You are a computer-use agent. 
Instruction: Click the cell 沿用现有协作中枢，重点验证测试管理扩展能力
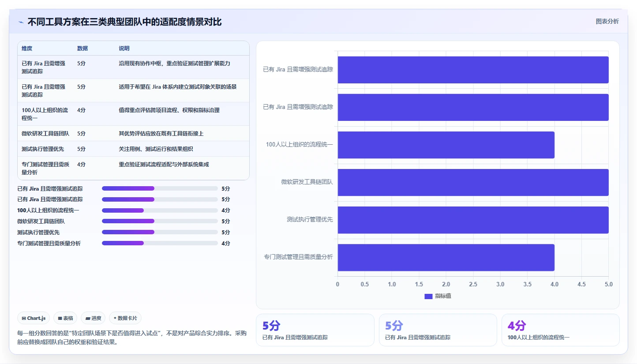pos(174,64)
